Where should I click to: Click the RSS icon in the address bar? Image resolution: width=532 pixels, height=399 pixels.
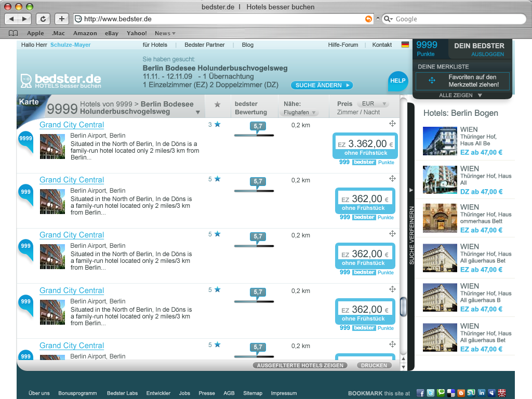[x=368, y=19]
